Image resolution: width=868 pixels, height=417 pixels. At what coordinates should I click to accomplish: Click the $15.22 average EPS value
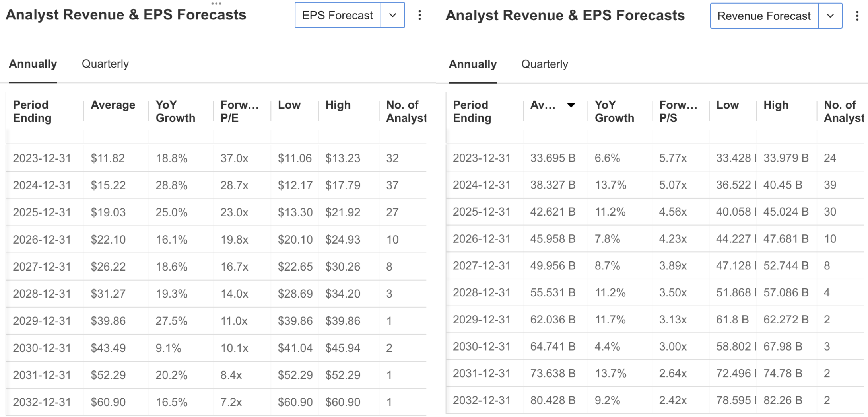tap(108, 185)
